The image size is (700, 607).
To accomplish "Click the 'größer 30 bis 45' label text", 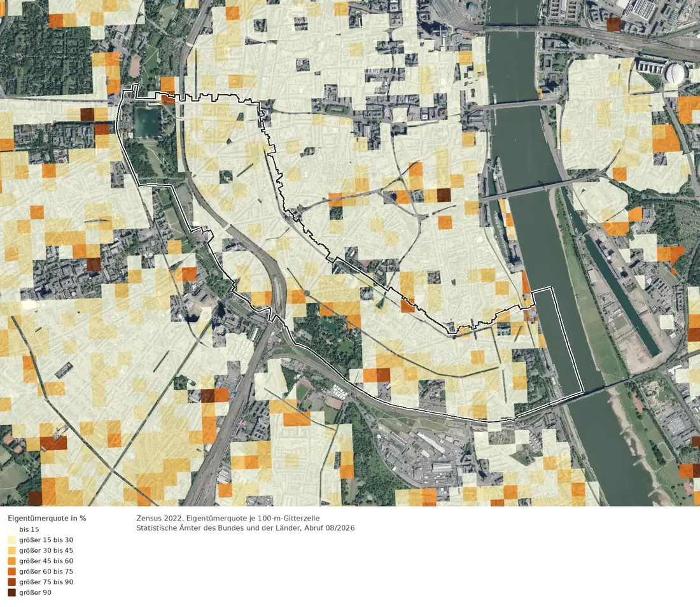I will pos(46,550).
